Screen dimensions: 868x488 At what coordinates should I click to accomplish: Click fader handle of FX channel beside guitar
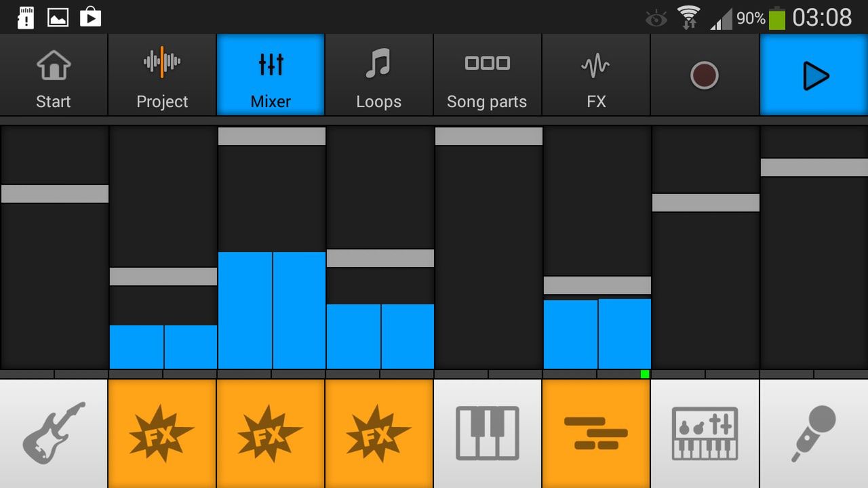(163, 277)
